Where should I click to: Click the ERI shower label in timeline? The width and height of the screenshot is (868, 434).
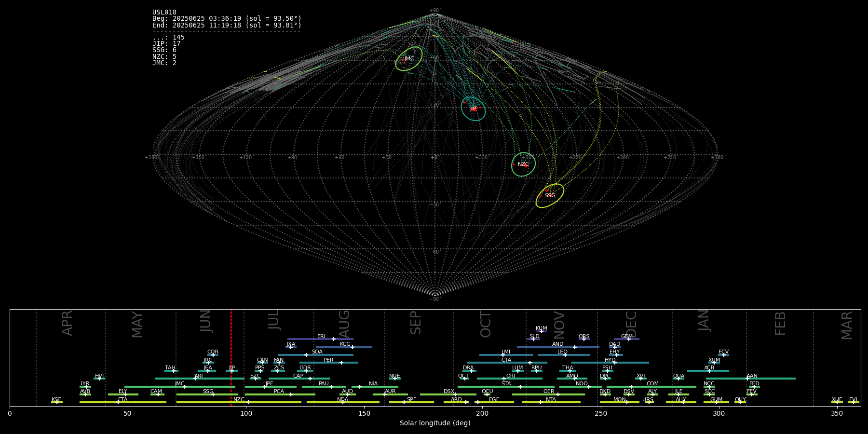coord(321,337)
